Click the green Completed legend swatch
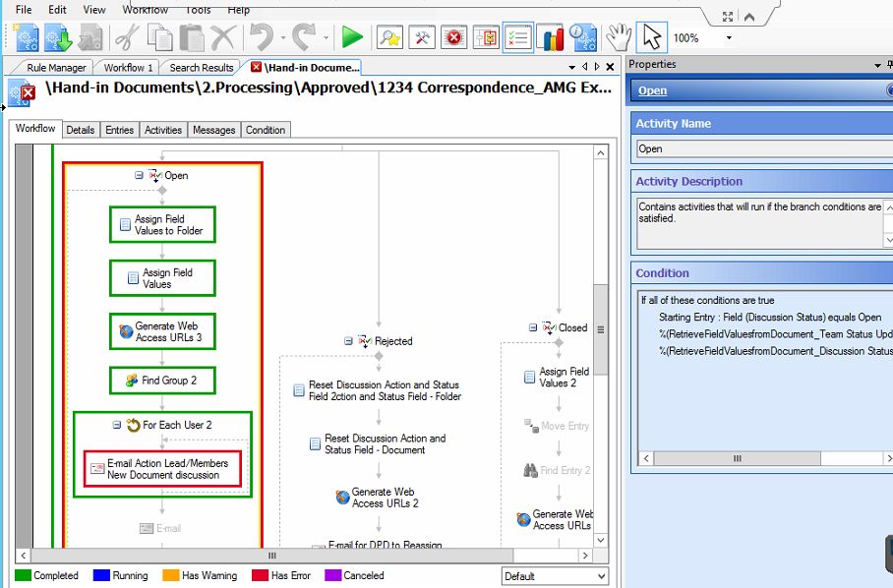 tap(23, 575)
